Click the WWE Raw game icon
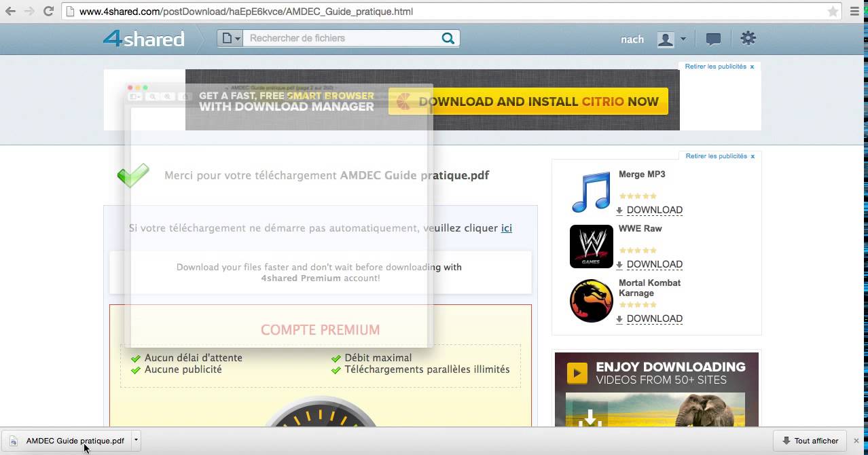The width and height of the screenshot is (868, 455). pyautogui.click(x=591, y=247)
